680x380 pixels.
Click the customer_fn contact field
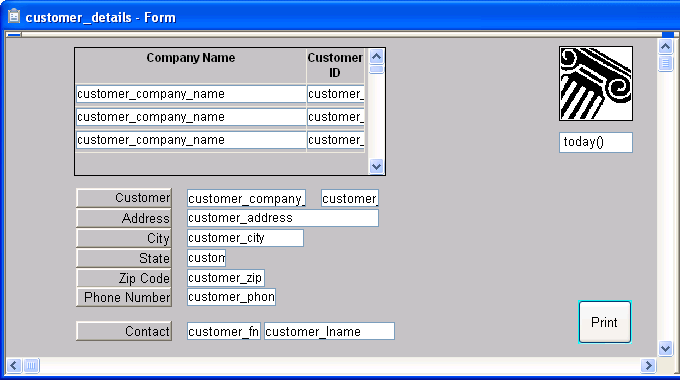(224, 331)
